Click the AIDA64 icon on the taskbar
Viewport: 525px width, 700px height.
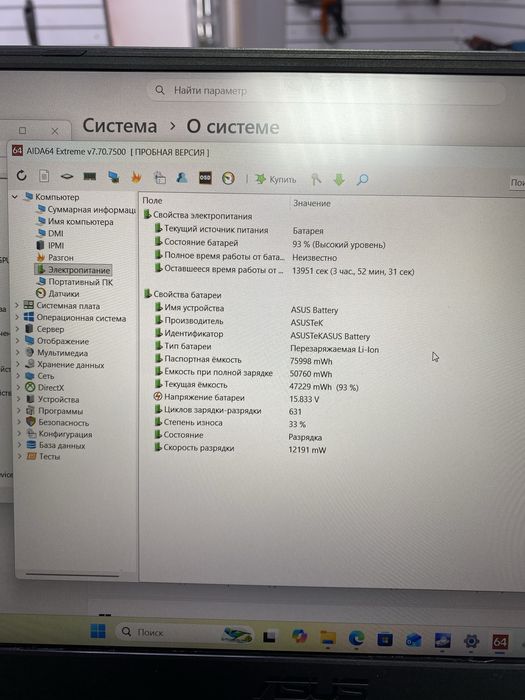click(x=500, y=642)
